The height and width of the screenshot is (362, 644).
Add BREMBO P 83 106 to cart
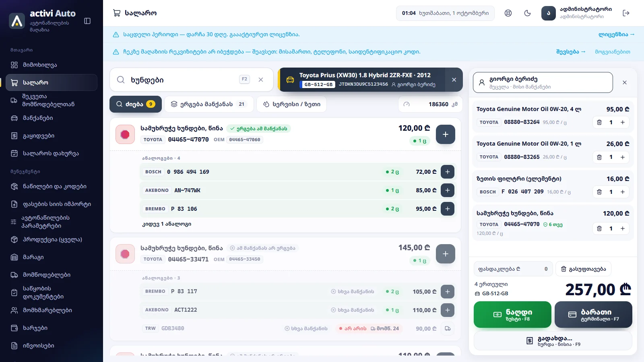448,209
